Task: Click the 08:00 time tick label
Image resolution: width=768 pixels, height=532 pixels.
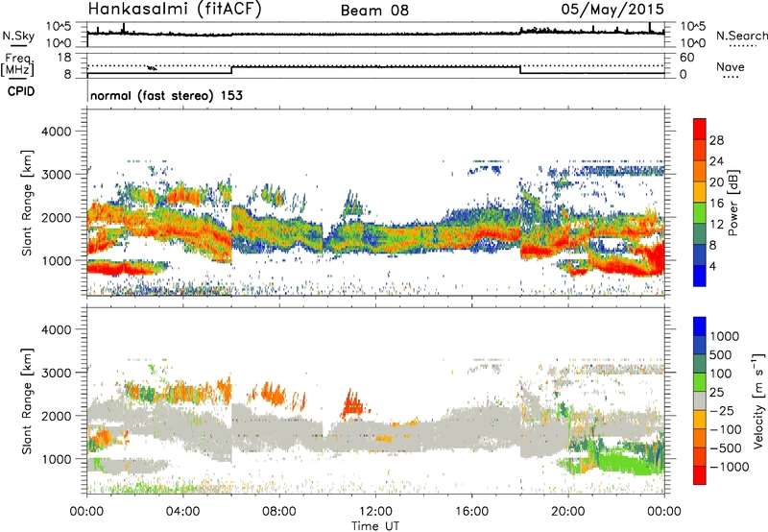Action: click(279, 512)
